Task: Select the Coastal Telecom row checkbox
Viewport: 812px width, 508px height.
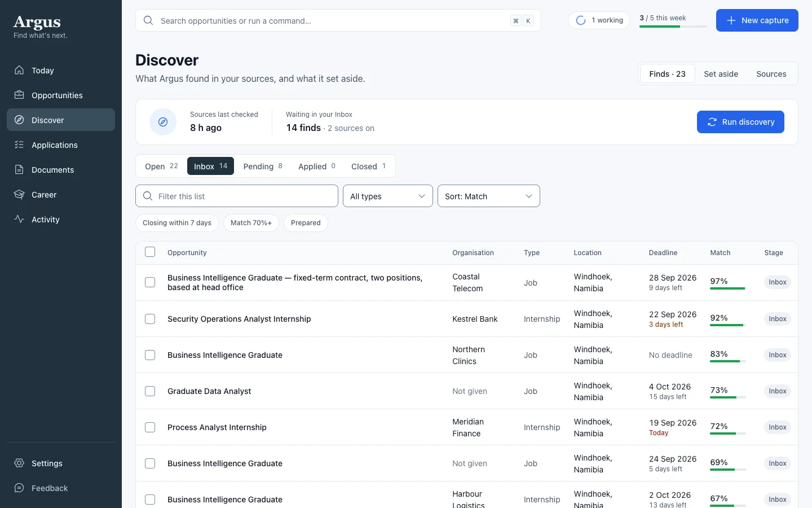Action: (x=150, y=282)
